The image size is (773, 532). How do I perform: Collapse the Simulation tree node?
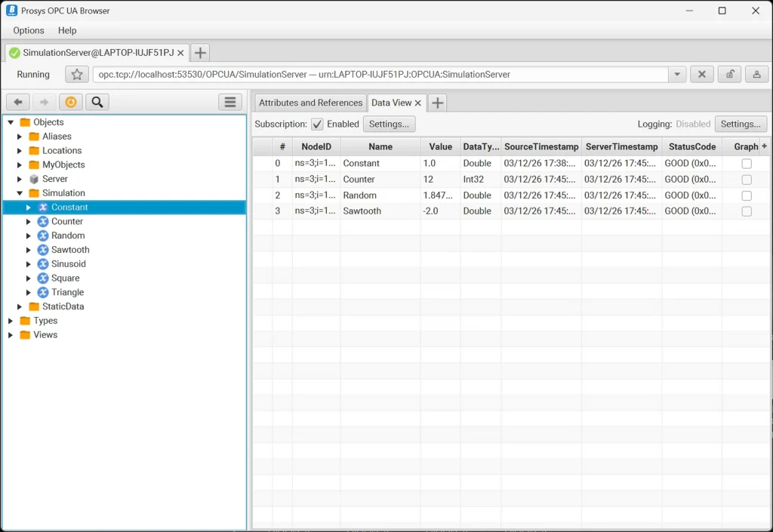[20, 193]
